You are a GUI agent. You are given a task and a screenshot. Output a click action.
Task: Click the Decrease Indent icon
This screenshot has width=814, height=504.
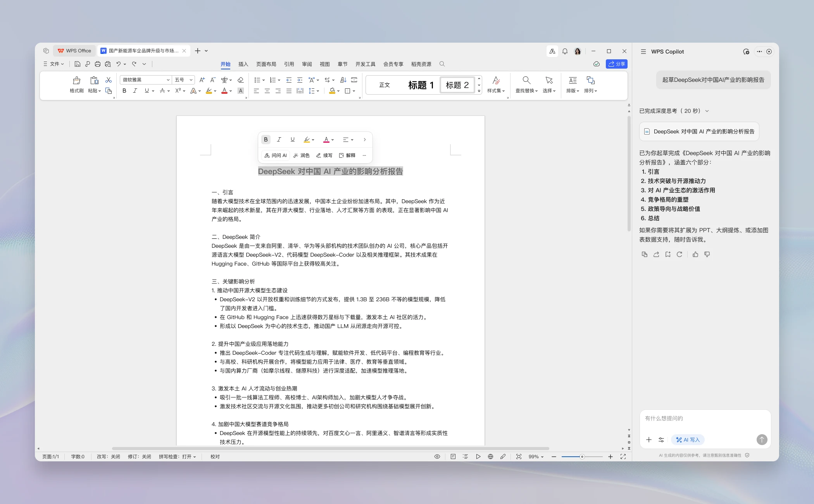[x=289, y=80]
